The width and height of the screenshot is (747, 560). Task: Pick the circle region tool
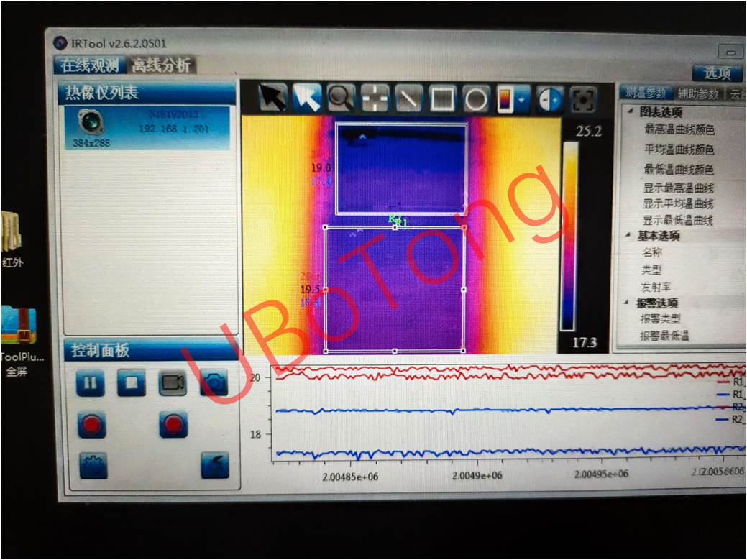point(475,98)
